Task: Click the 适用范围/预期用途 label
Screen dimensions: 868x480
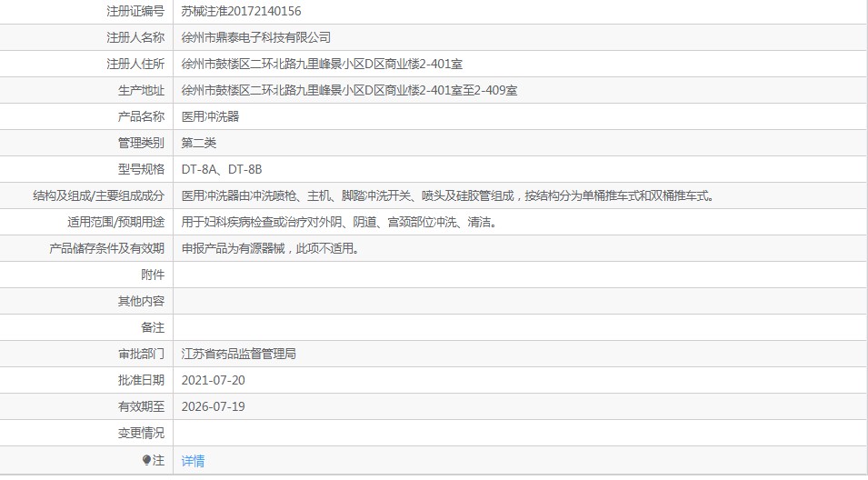Action: pyautogui.click(x=115, y=222)
